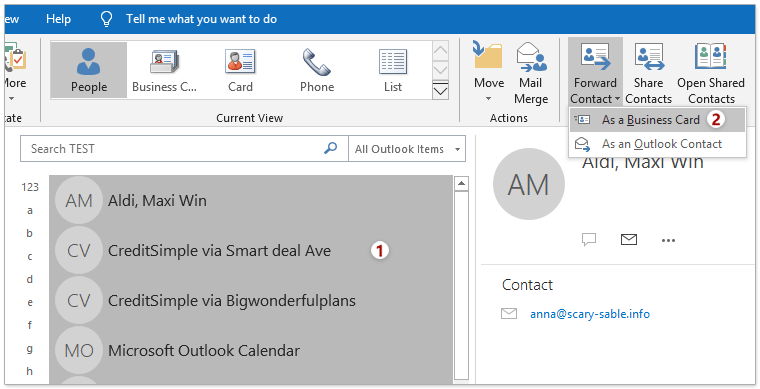Open All Outlook Items scope dropdown

coord(407,149)
